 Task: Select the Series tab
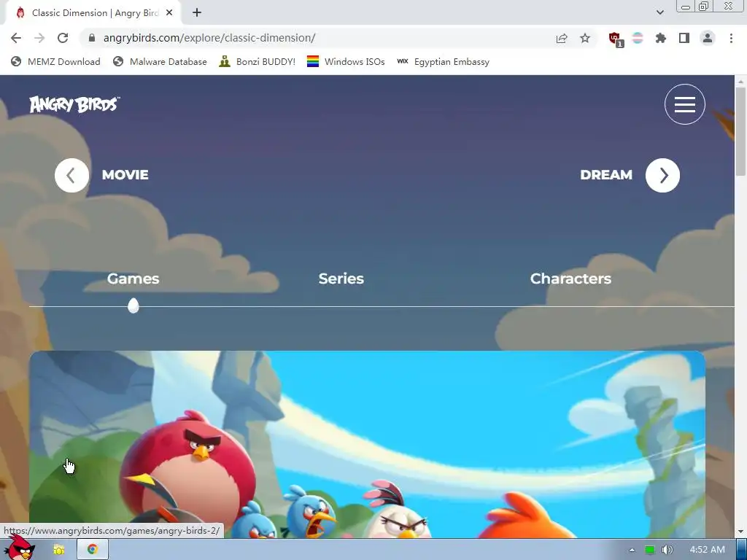coord(341,279)
